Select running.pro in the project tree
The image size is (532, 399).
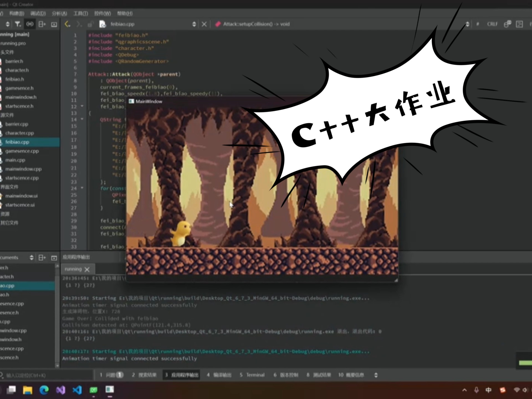point(13,43)
